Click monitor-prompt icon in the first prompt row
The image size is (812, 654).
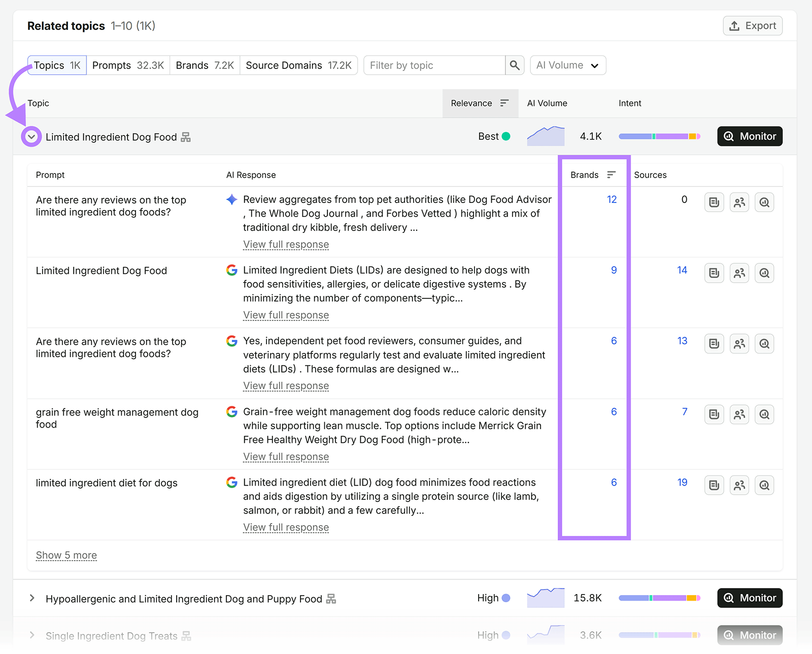(x=764, y=202)
